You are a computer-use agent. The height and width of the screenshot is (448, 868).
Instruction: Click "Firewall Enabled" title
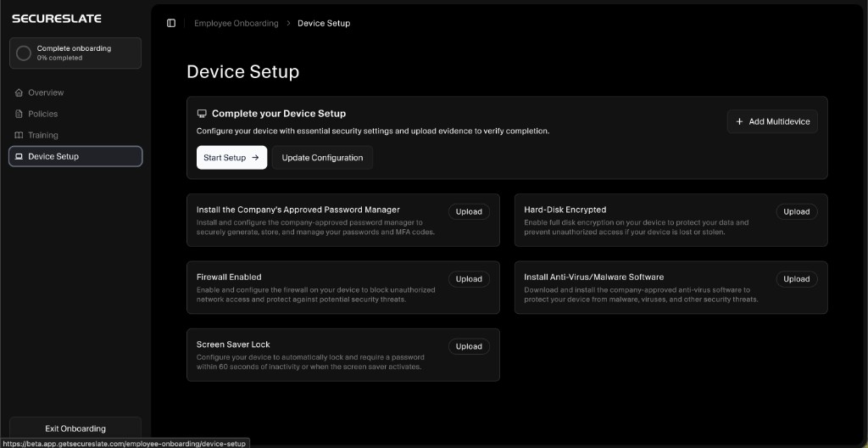229,277
